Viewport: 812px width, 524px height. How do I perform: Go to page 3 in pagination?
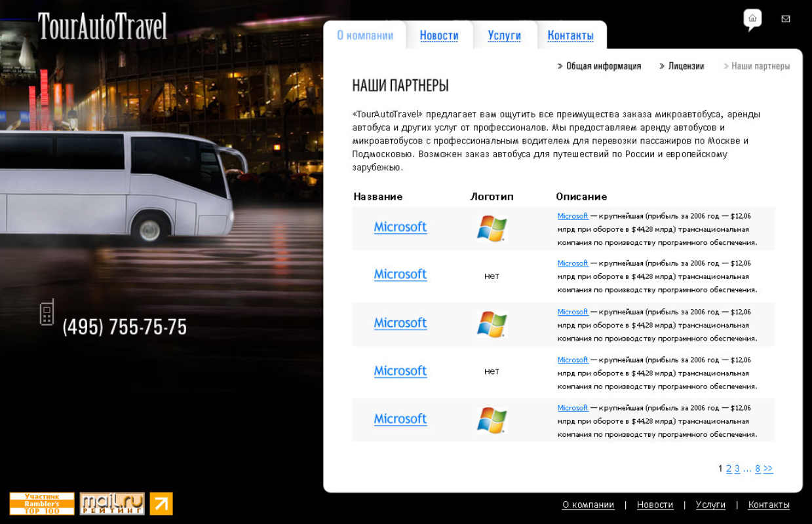point(737,469)
